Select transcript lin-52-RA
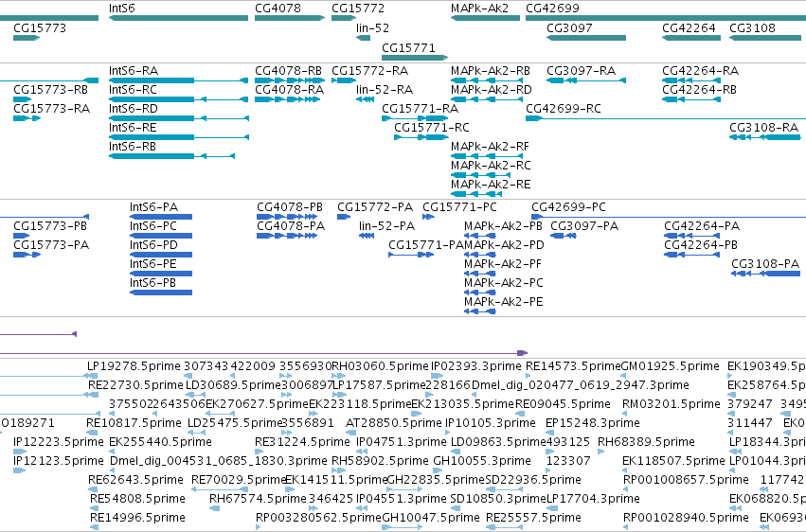Viewport: 806px width, 532px height. tap(365, 99)
